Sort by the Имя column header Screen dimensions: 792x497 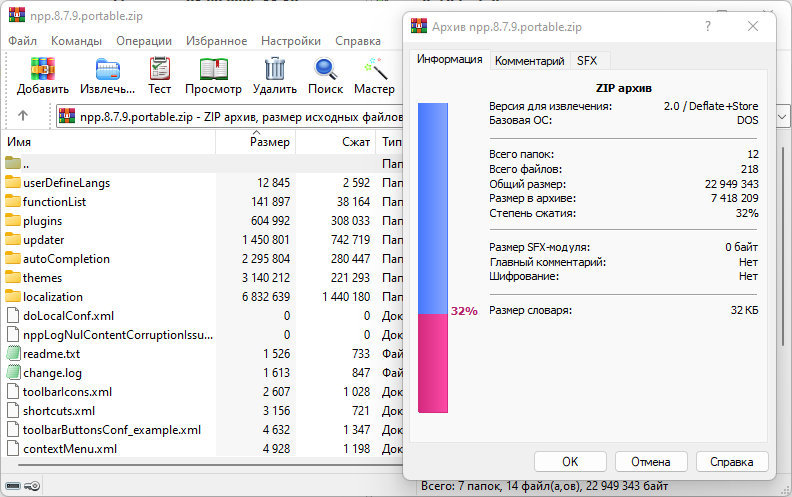click(110, 142)
